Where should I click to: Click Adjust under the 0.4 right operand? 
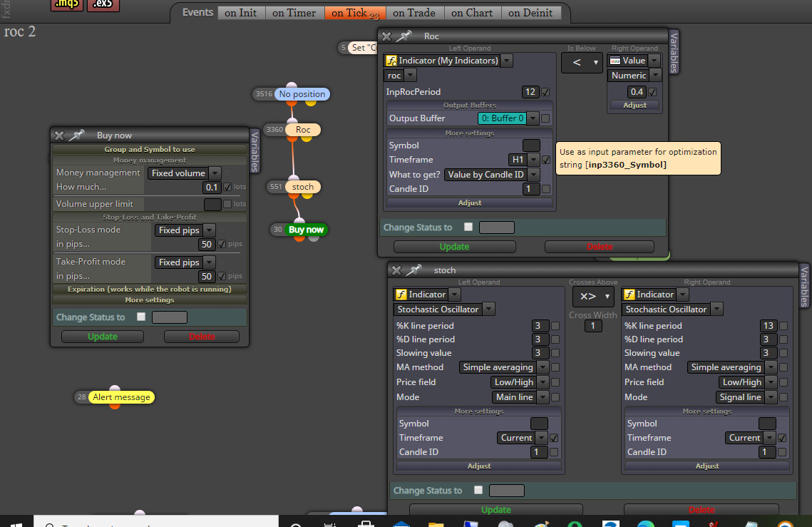pos(635,106)
